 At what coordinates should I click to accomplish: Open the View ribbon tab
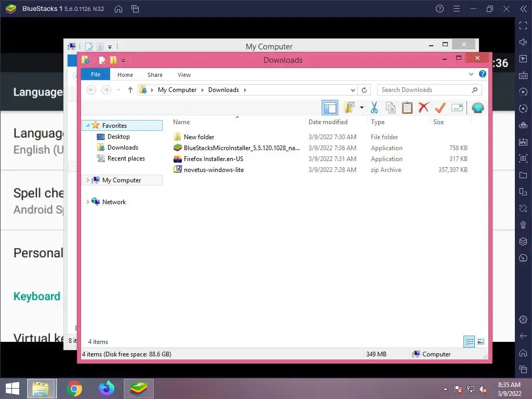184,75
